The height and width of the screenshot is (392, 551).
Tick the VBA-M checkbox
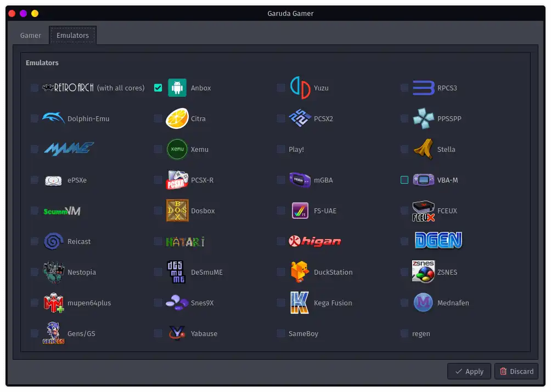click(x=404, y=180)
